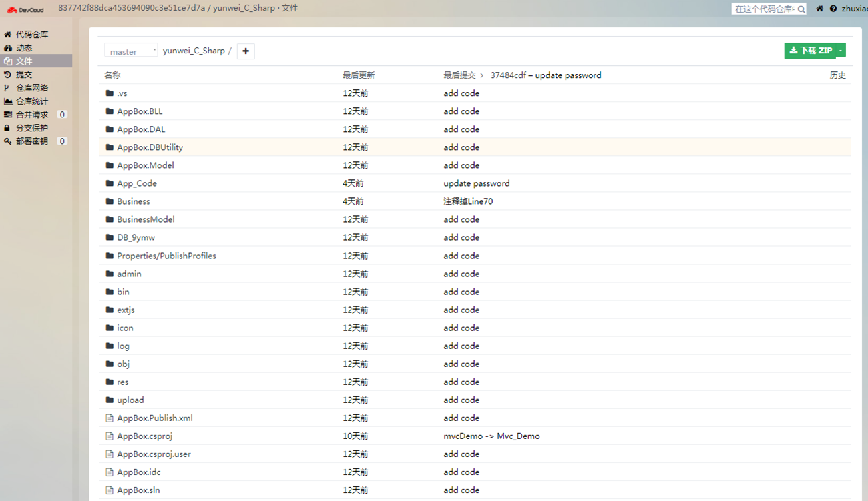Click the folder icon beside DB_9ymw
868x501 pixels.
(x=110, y=237)
